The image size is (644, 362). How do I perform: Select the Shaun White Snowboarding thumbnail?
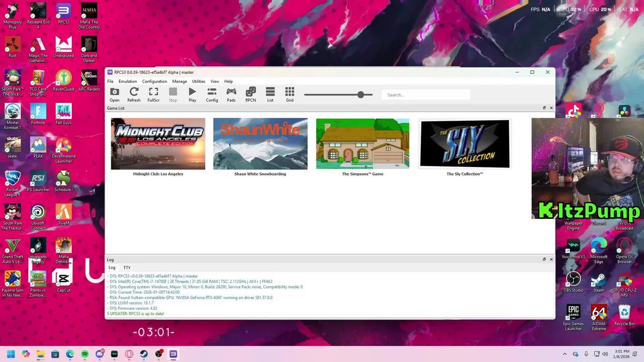[x=260, y=144]
